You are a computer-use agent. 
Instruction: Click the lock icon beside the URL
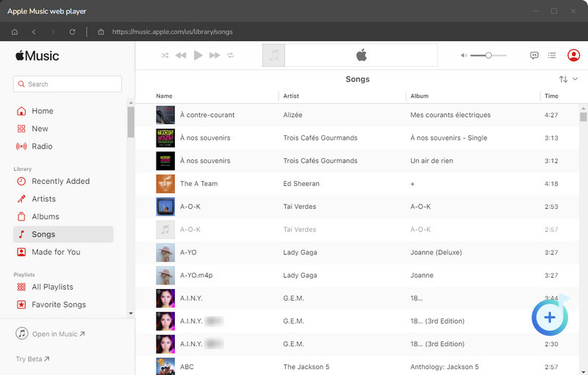click(x=101, y=32)
